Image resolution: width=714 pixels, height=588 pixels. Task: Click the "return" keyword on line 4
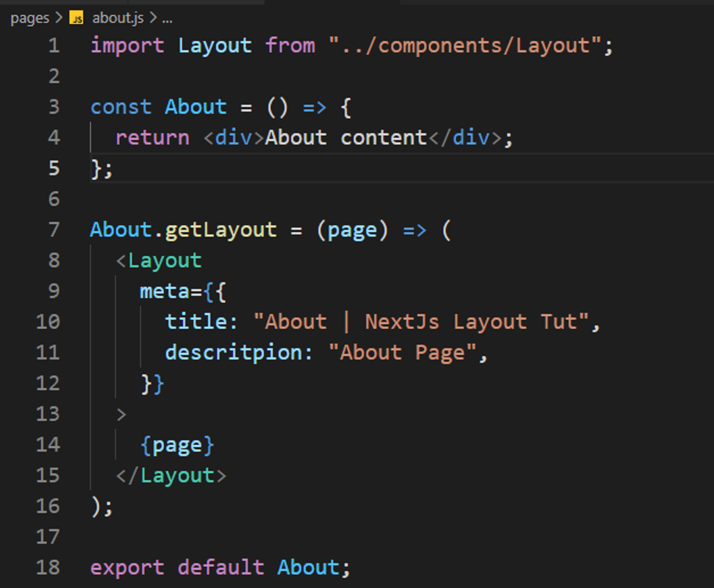click(152, 137)
